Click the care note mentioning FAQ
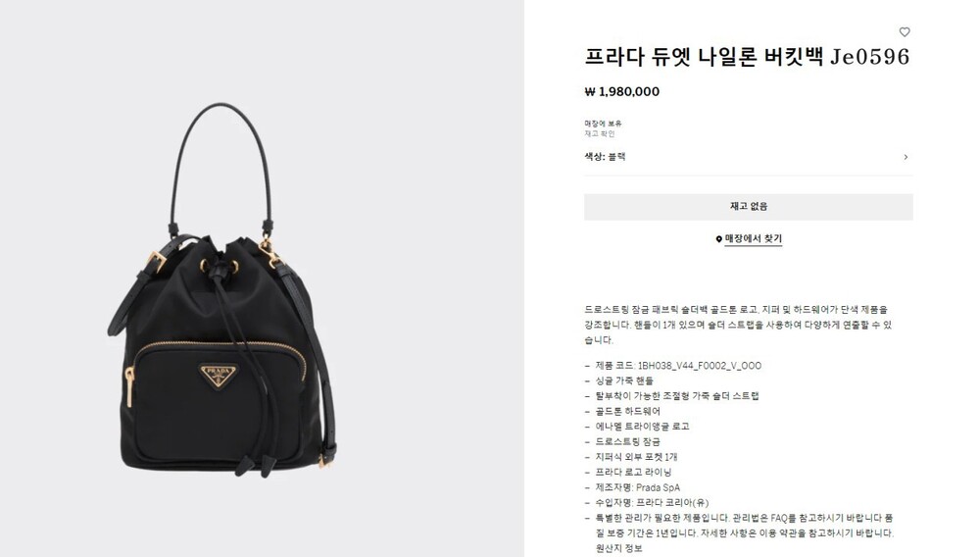980x557 pixels. tap(745, 525)
